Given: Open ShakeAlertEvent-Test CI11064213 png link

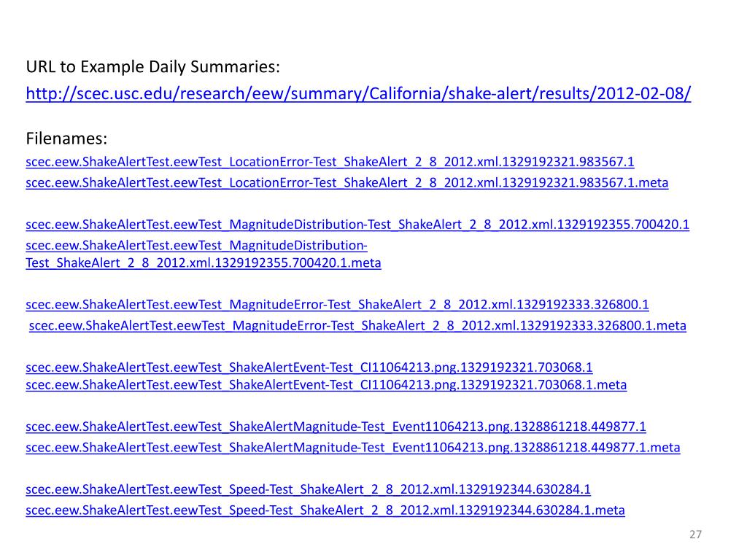Looking at the screenshot, I should (309, 367).
